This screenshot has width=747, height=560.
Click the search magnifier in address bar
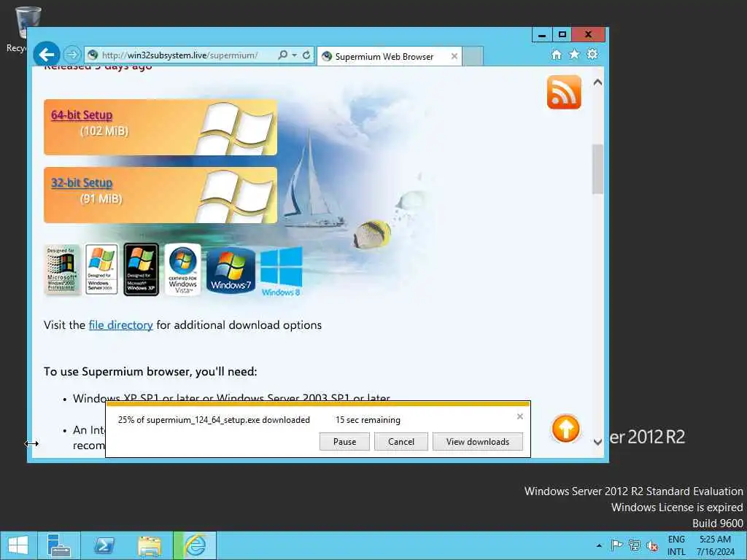tap(282, 55)
